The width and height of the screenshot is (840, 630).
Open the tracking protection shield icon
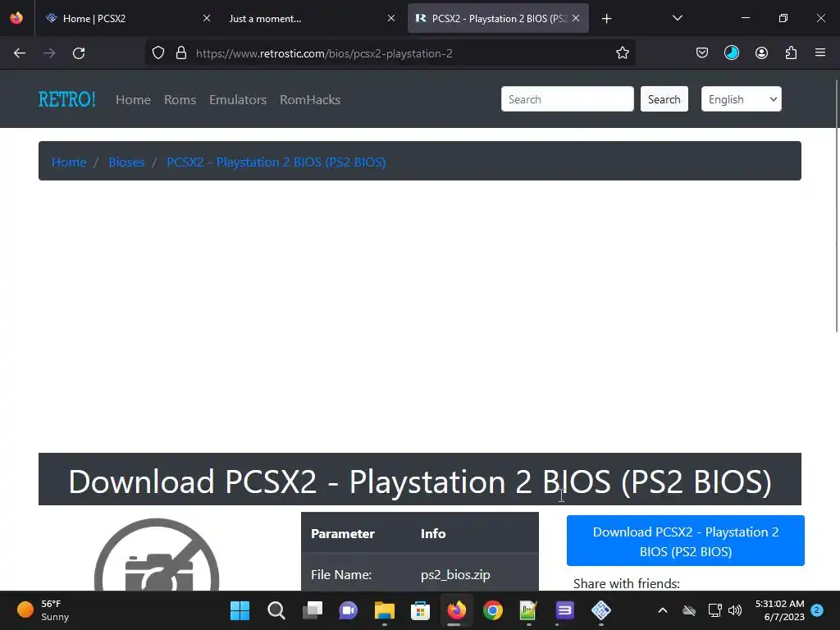158,53
